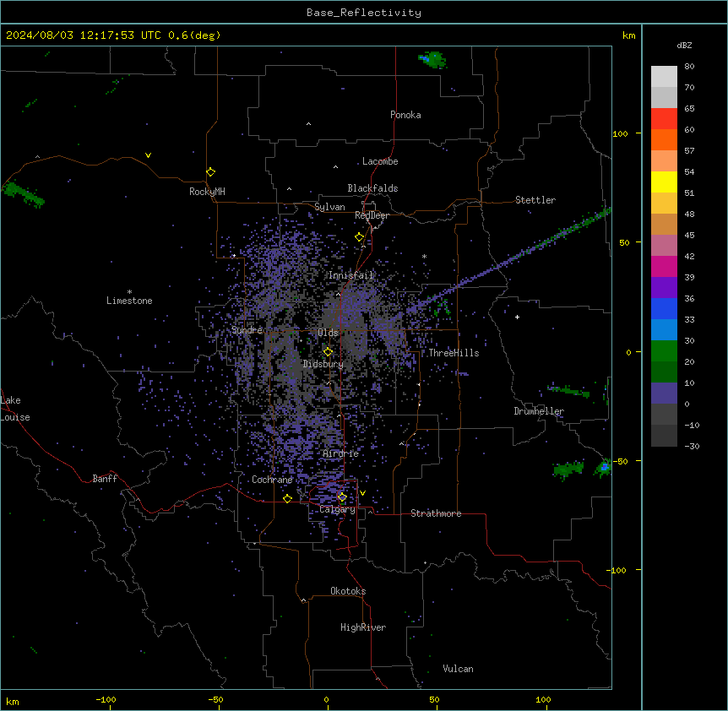Click the Calgary city label
This screenshot has height=711, width=728.
(338, 509)
